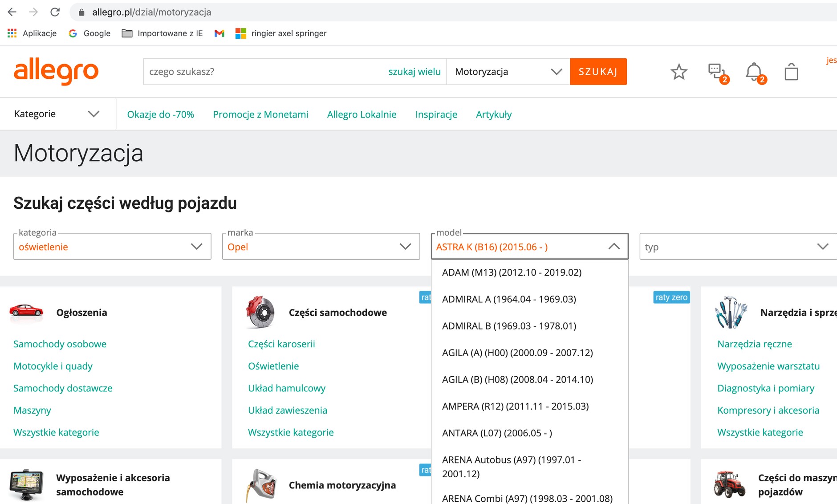Go to Allegro Lokalnie tab
Viewport: 837px width, 504px height.
tap(362, 114)
